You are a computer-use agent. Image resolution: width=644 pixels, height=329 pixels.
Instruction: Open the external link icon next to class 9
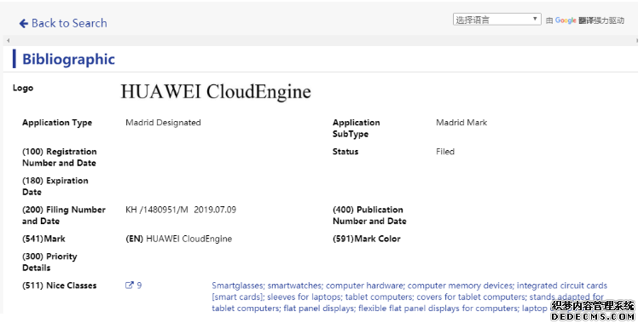tap(130, 286)
